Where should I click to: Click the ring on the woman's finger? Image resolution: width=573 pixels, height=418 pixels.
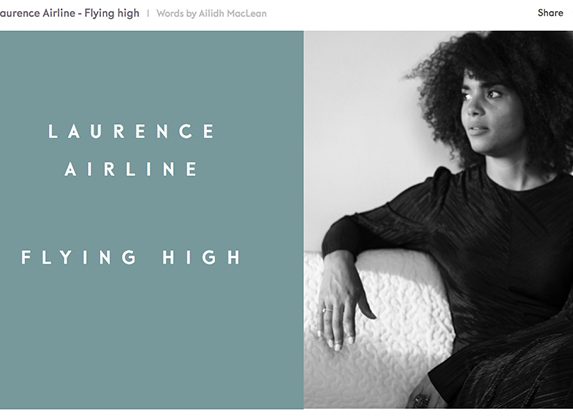coord(326,310)
